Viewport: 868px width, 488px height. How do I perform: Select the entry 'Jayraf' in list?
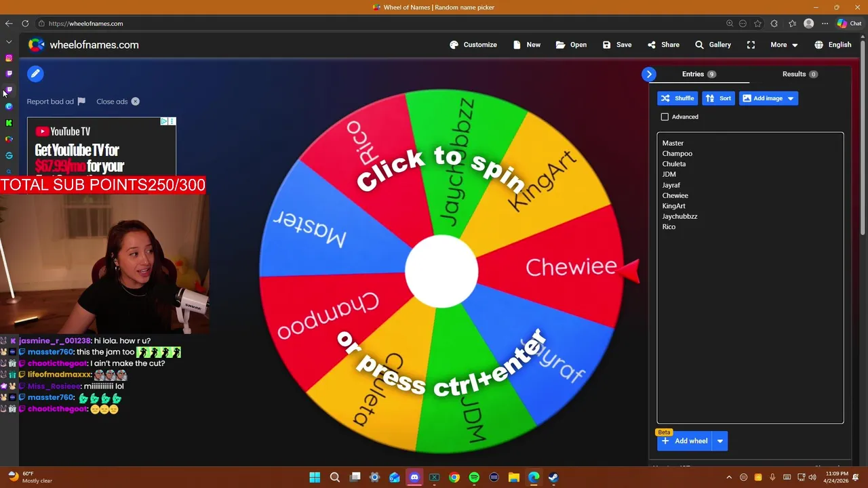[671, 185]
